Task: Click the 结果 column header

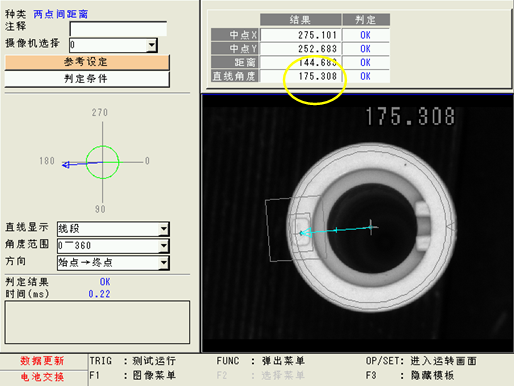Action: point(300,20)
